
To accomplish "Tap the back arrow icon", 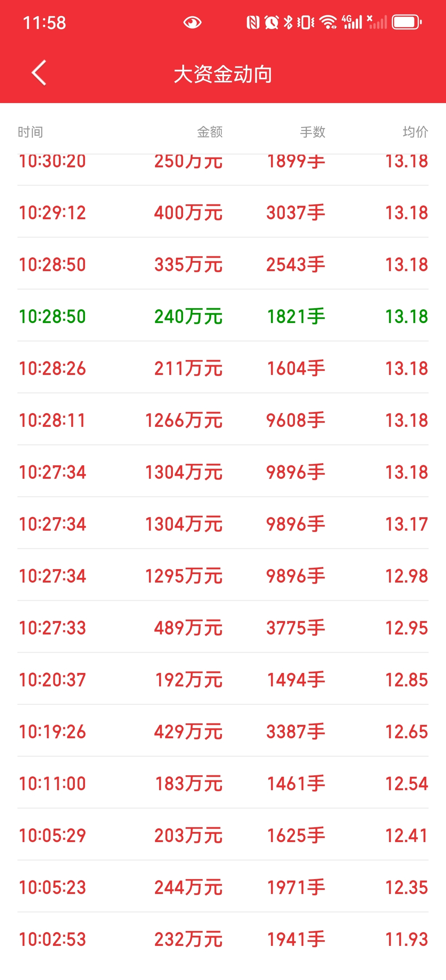I will coord(39,73).
